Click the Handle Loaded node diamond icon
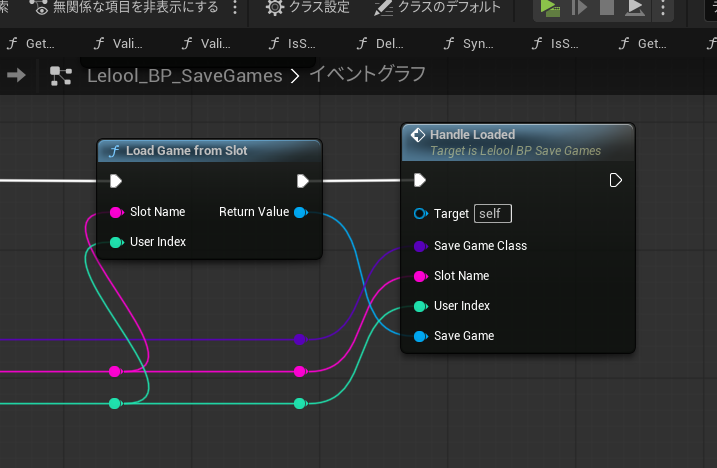This screenshot has height=468, width=717. 418,135
